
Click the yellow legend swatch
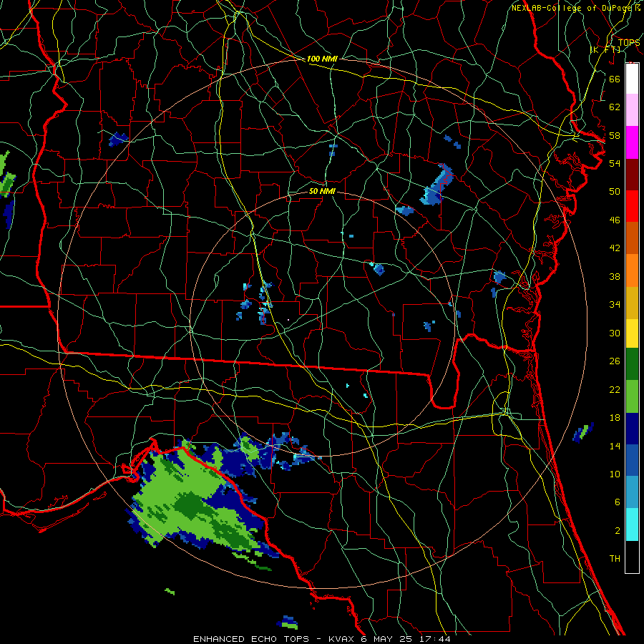[x=632, y=333]
